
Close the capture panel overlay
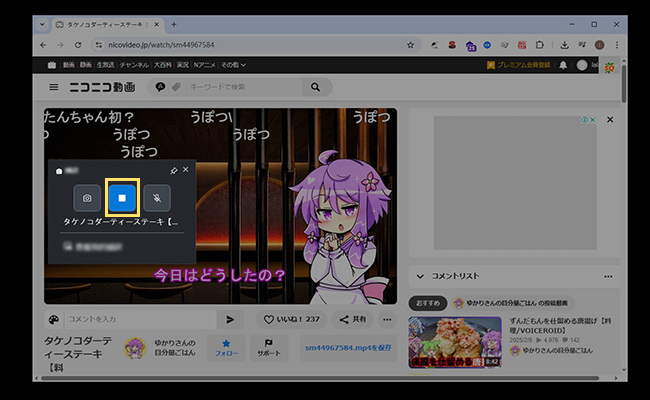click(x=186, y=170)
